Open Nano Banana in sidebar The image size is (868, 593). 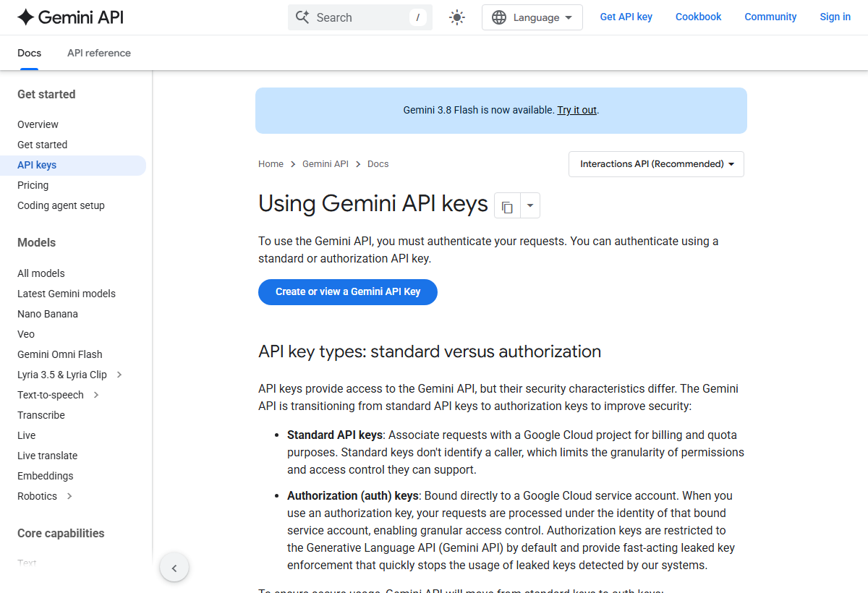48,314
